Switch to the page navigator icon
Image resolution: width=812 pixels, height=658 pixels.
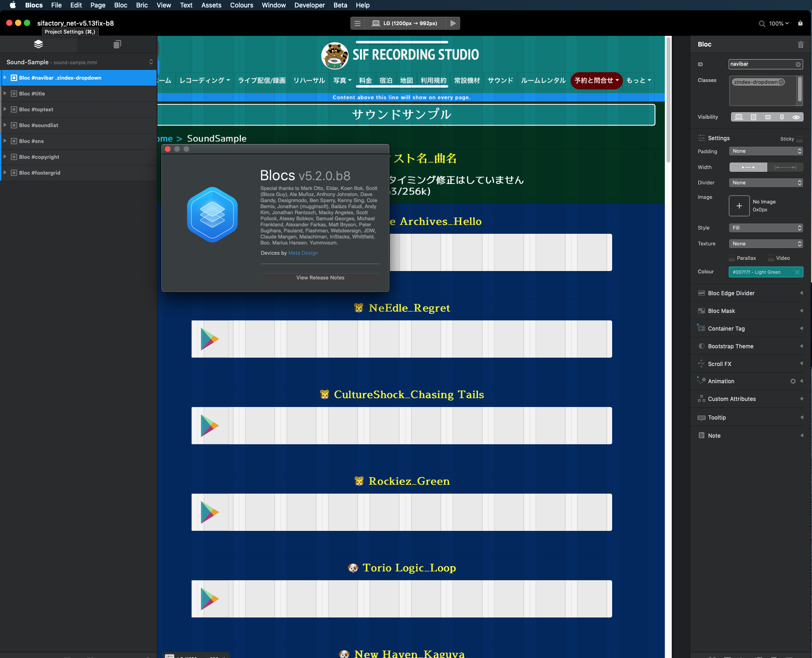tap(117, 44)
